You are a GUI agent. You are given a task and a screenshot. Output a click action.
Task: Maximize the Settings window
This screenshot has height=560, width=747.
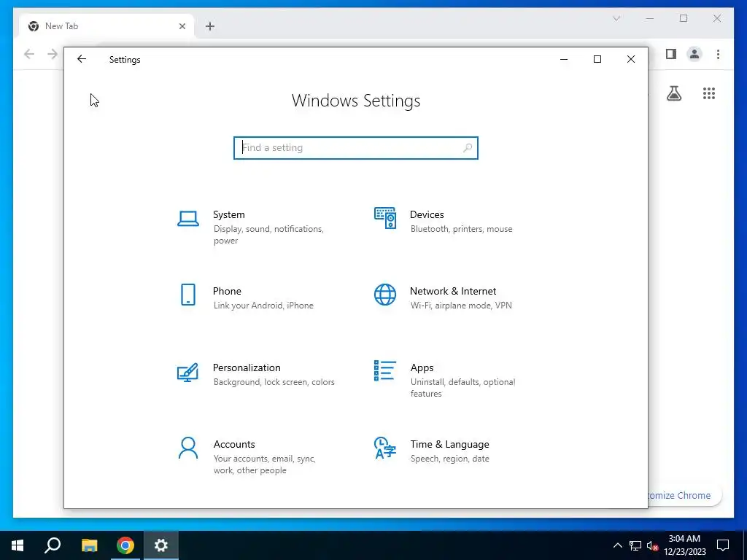coord(597,59)
